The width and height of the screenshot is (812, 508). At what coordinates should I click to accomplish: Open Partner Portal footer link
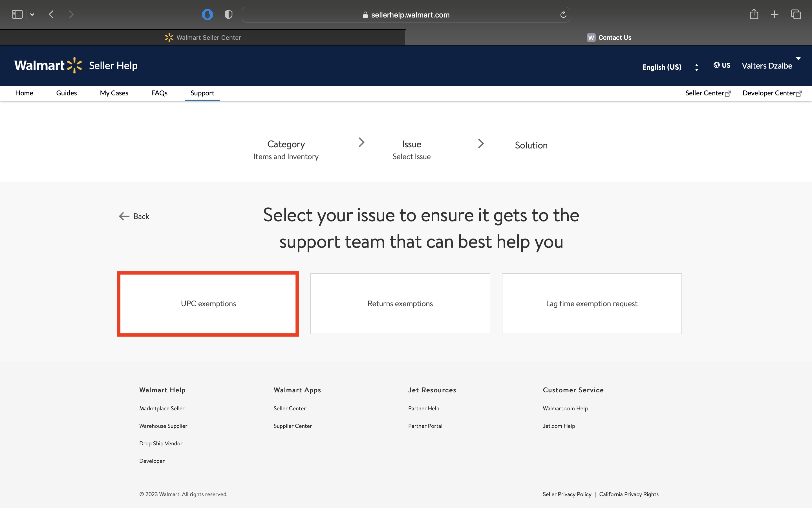425,426
